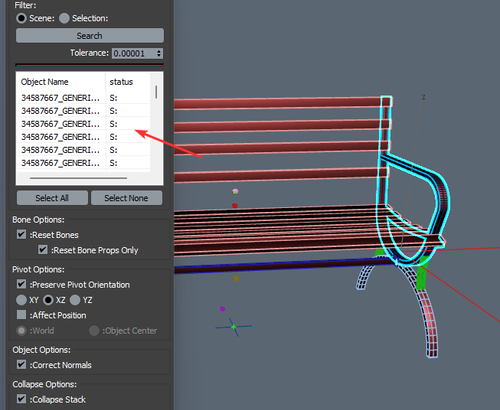Toggle the Reset Bones checkbox

pyautogui.click(x=21, y=234)
